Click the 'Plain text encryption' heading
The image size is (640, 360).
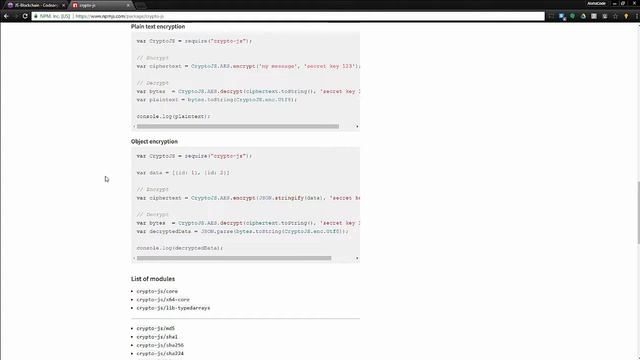click(158, 27)
